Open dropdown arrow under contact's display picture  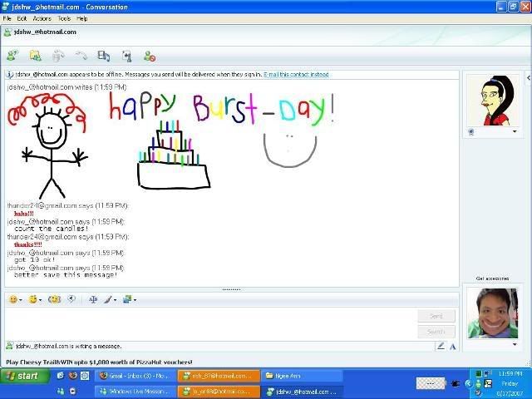click(x=515, y=131)
